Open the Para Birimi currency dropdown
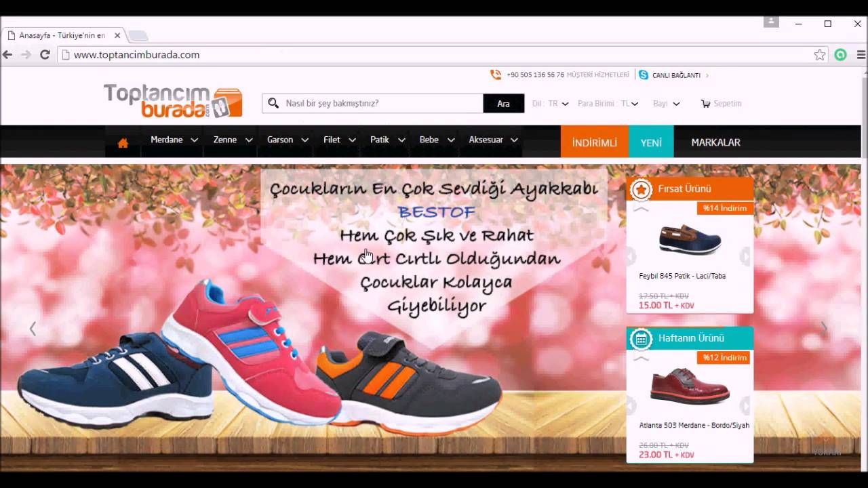868x488 pixels. 608,104
